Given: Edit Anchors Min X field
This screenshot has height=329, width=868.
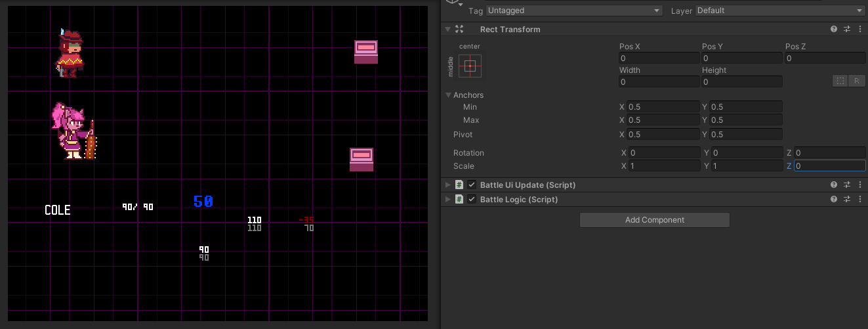Looking at the screenshot, I should [x=663, y=107].
